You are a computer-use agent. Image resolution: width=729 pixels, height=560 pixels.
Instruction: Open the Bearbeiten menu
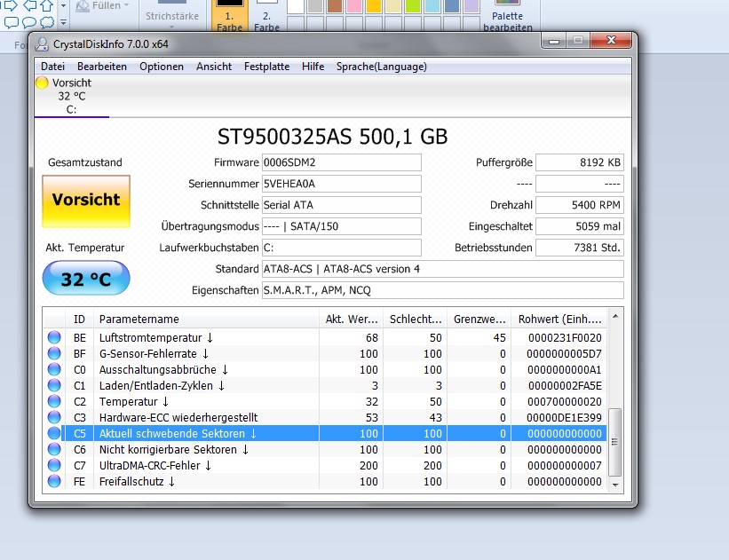[102, 67]
